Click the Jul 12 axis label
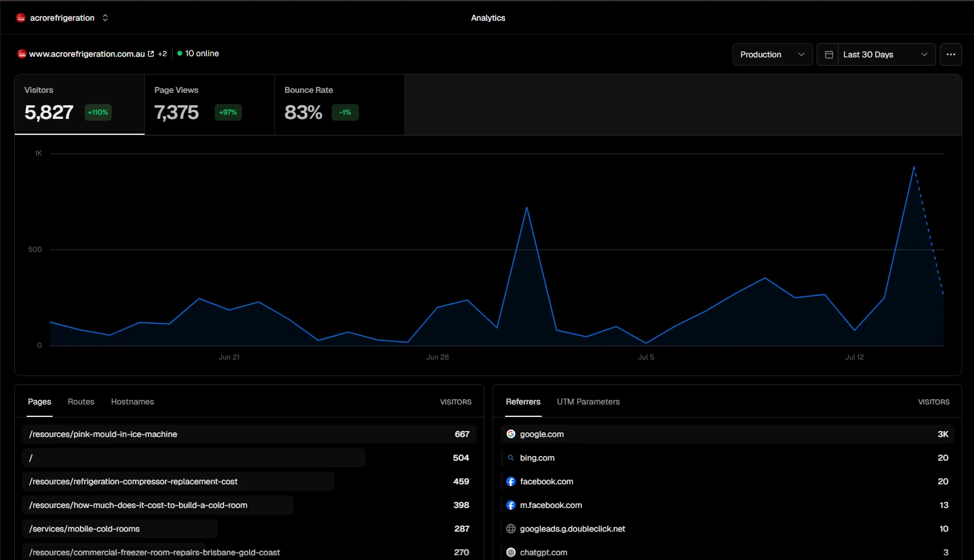Image resolution: width=974 pixels, height=560 pixels. click(x=855, y=357)
